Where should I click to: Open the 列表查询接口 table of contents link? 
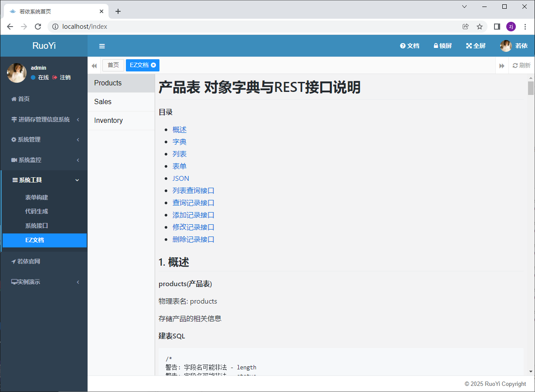(x=193, y=191)
